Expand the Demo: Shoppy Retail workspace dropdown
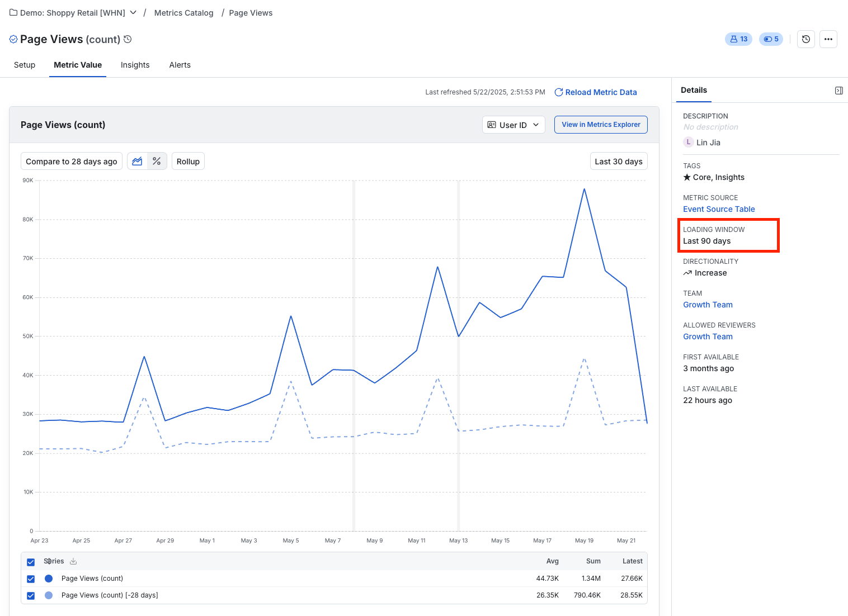 pos(133,12)
